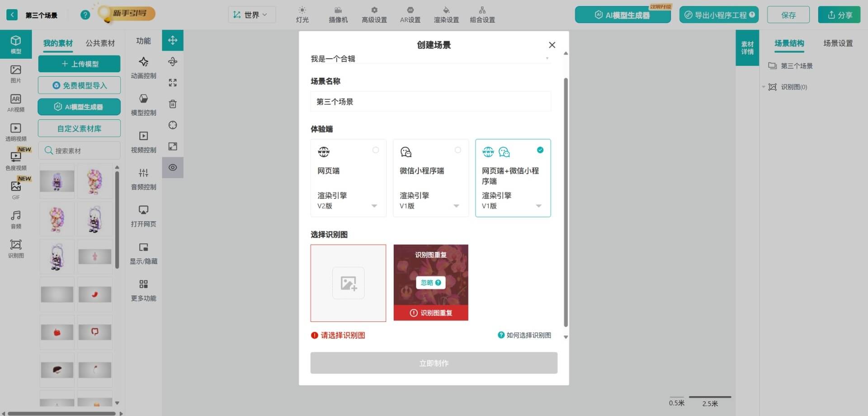
Task: Open 灯光 lighting settings
Action: tap(302, 15)
